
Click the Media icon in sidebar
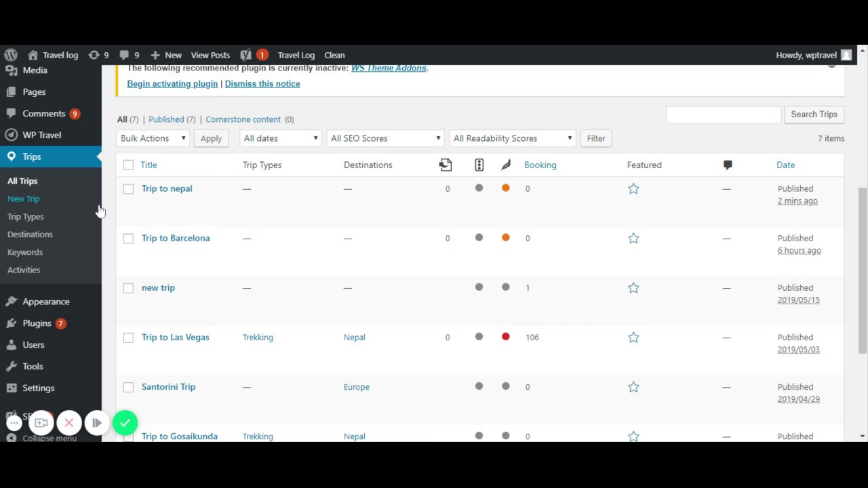[x=11, y=70]
